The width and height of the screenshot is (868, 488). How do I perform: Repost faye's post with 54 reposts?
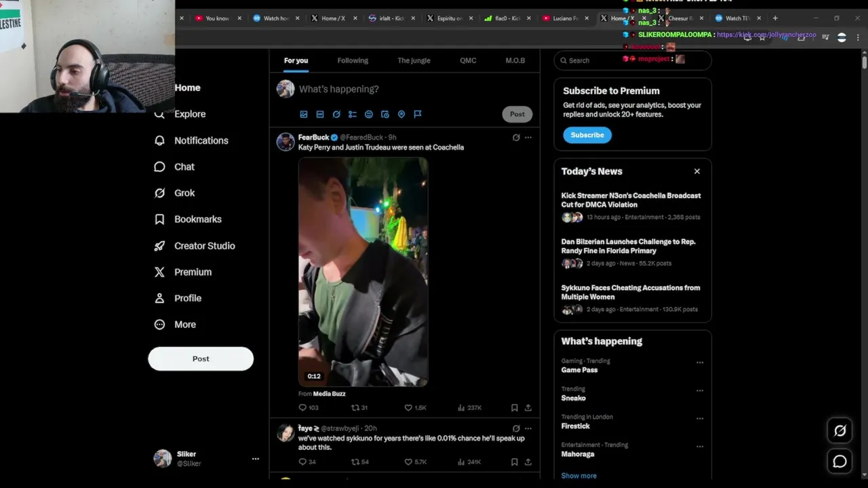359,462
